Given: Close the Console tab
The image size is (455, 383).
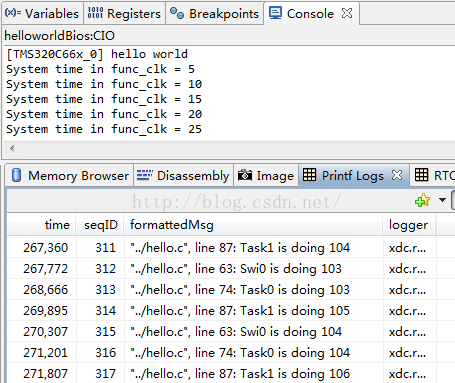Looking at the screenshot, I should pos(347,13).
